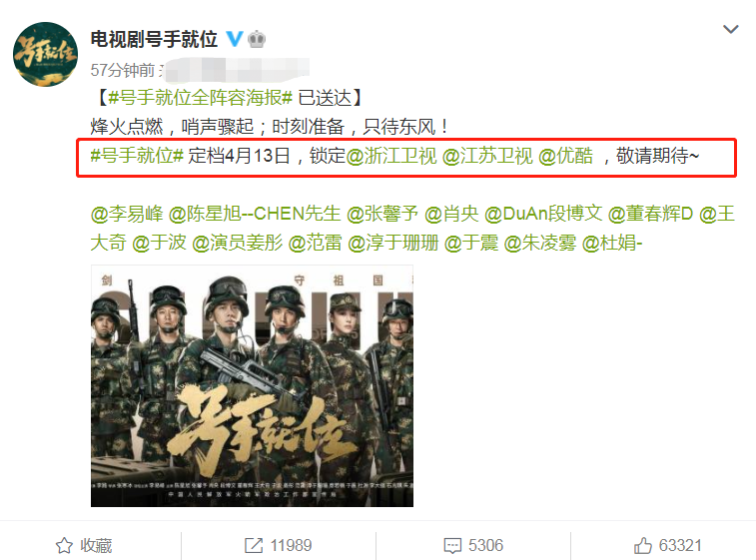Click the star 收藏 favorite icon
Image resolution: width=756 pixels, height=560 pixels.
(64, 546)
